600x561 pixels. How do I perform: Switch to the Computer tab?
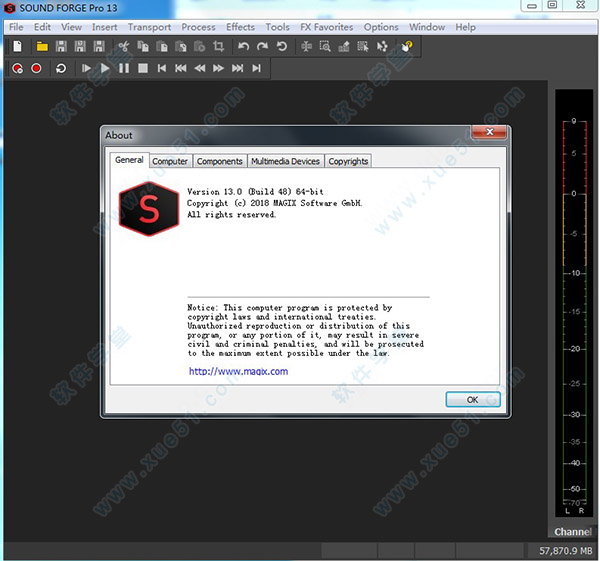170,161
